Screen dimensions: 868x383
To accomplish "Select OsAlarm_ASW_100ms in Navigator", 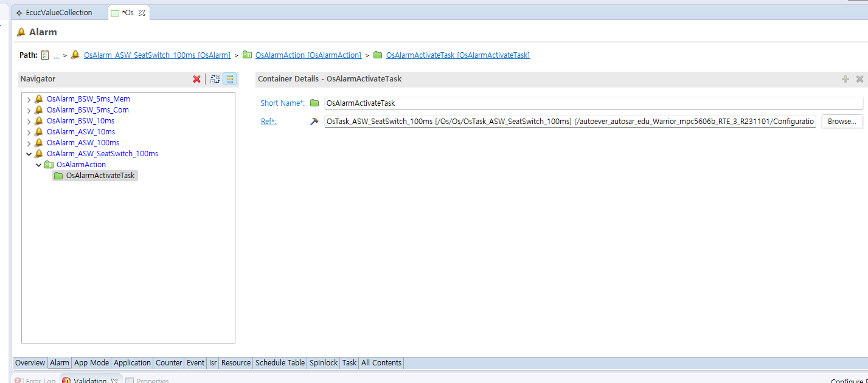I will tap(83, 143).
